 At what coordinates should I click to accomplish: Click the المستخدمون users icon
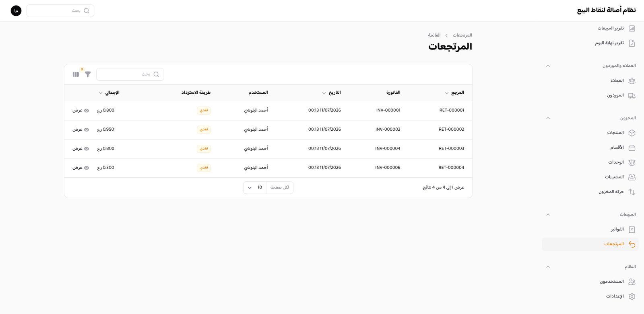(x=632, y=282)
